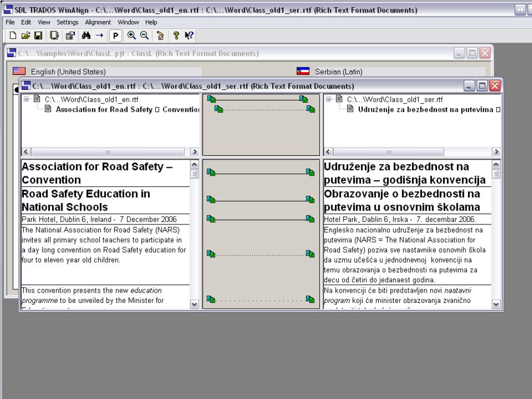532x399 pixels.
Task: Open the Settings menu
Action: (67, 22)
